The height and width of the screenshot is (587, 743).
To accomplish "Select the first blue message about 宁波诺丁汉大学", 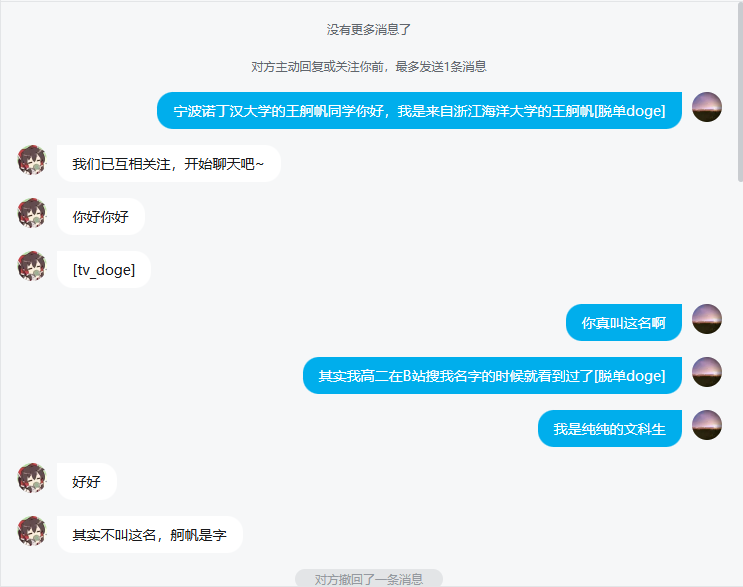I will 419,110.
